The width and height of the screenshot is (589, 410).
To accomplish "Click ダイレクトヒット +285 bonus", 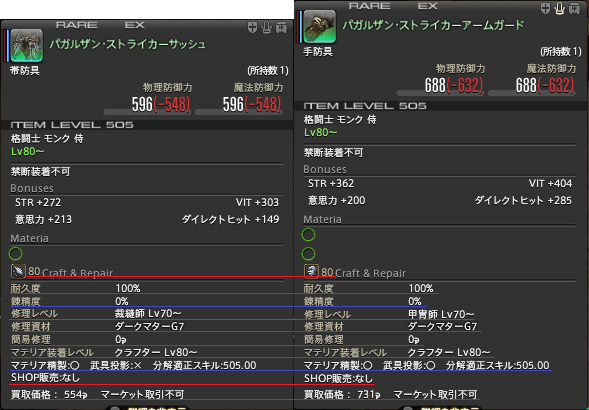I will tap(523, 201).
